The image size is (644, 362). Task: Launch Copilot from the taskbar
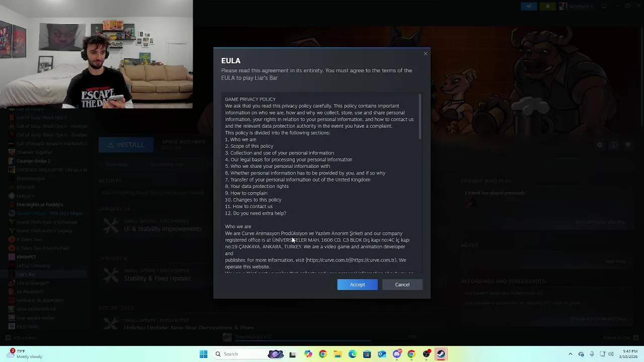point(308,354)
